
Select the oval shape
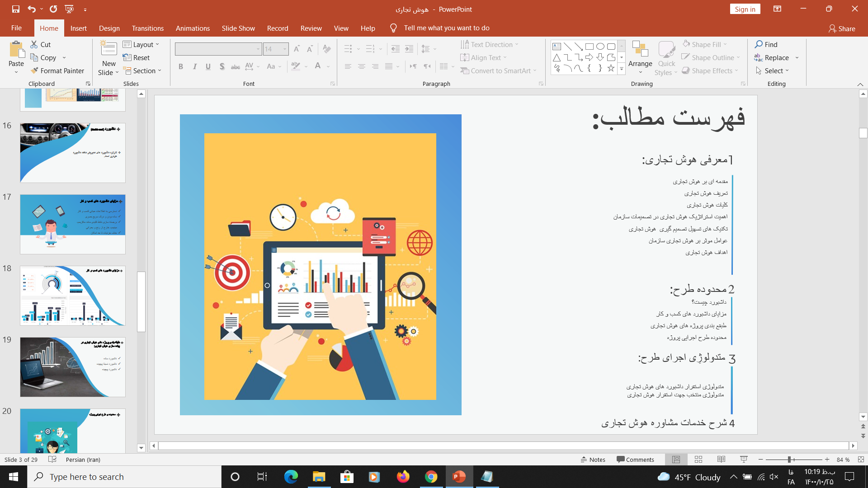[600, 46]
